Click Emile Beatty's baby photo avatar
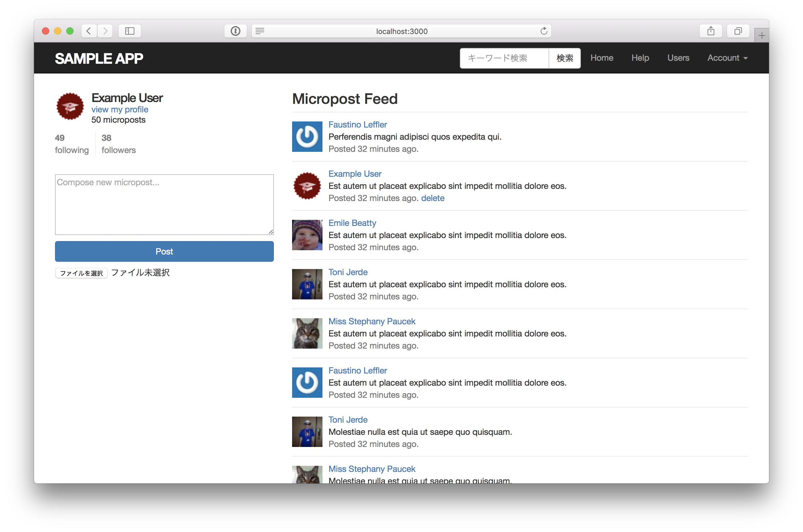This screenshot has height=532, width=803. point(307,235)
